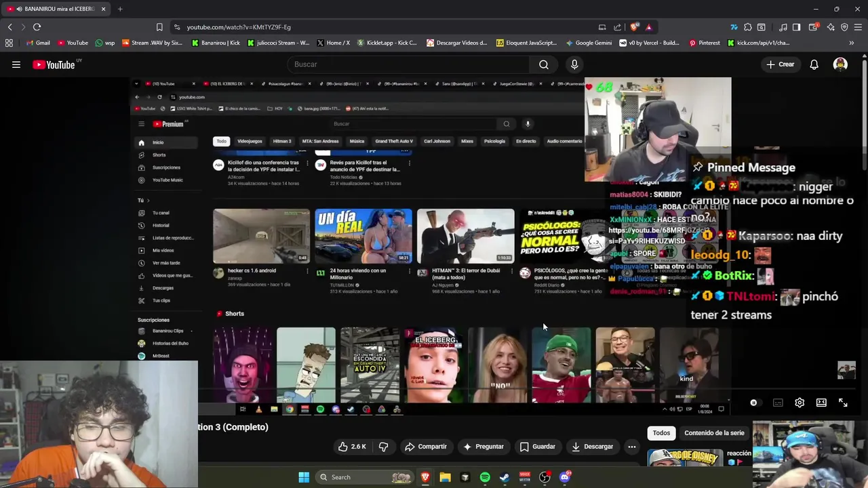The image size is (868, 488).
Task: Open the YouTube guide hamburger menu
Action: pyautogui.click(x=16, y=64)
